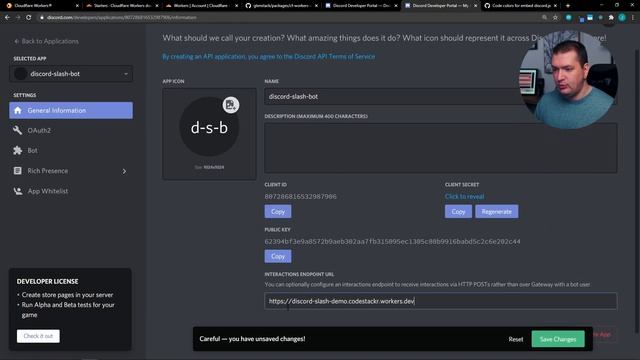The image size is (640, 360).
Task: Switch to the first Discord Developer Portal tab
Action: (361, 6)
